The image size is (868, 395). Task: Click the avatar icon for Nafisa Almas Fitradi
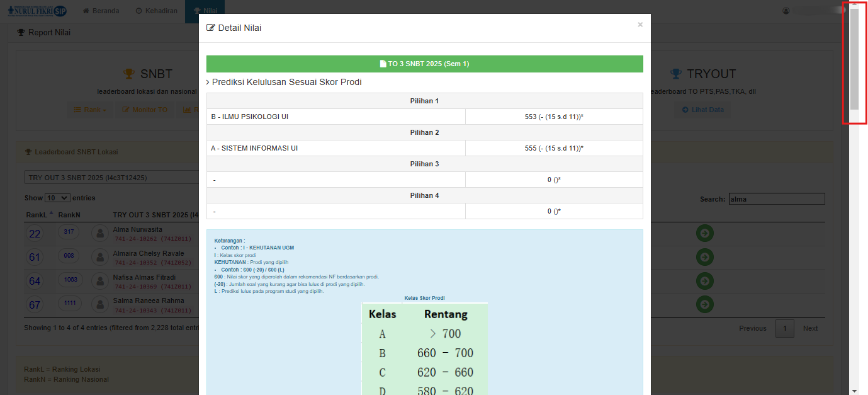(99, 281)
